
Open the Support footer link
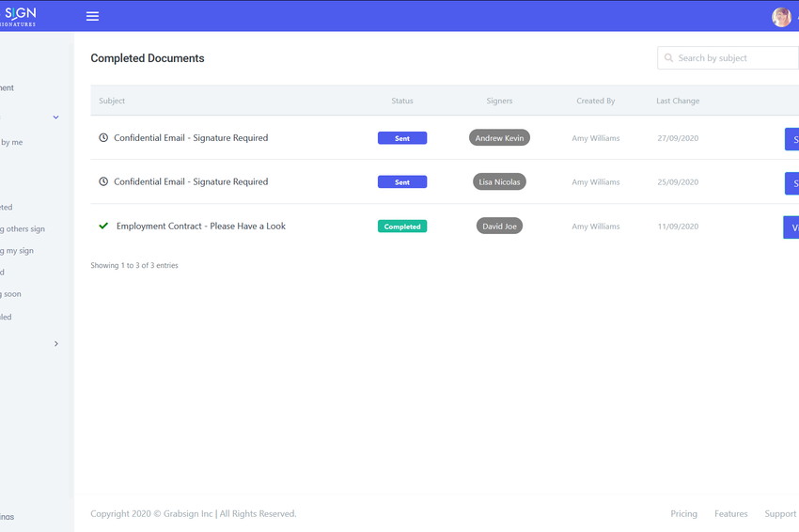click(x=780, y=513)
